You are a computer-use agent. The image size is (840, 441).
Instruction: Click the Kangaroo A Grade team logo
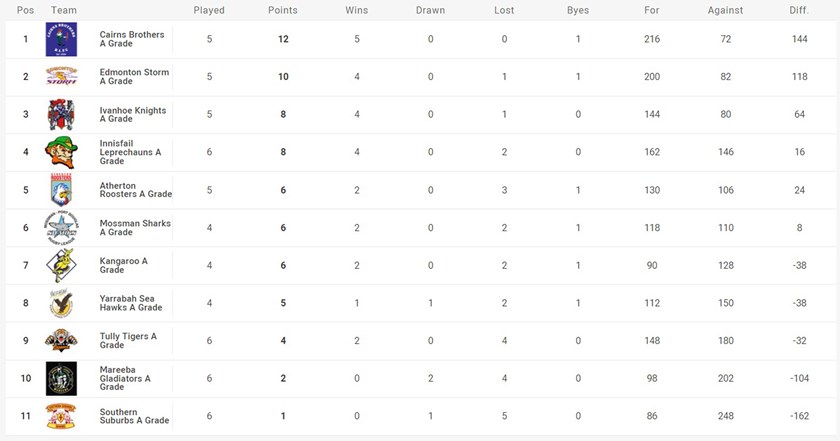click(61, 266)
